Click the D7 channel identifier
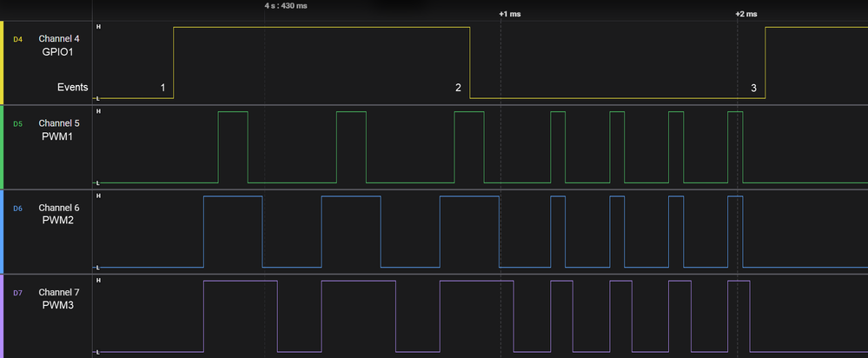 click(17, 293)
